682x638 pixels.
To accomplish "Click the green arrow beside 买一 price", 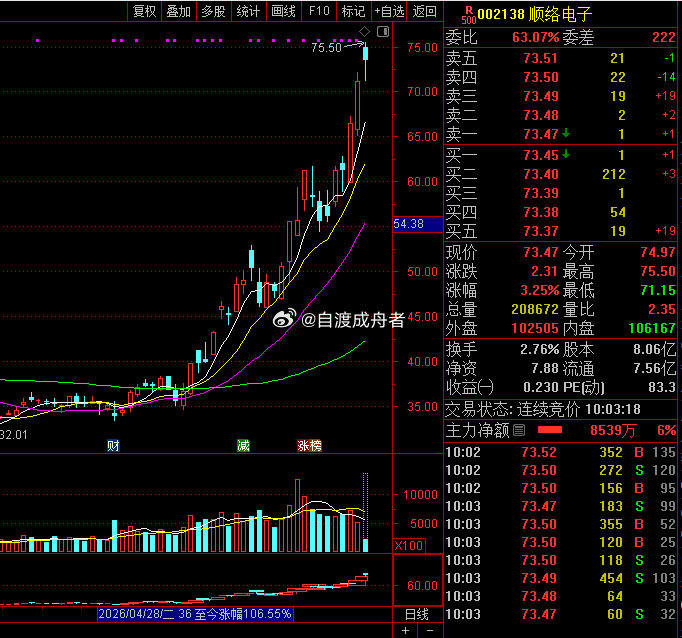I will click(566, 154).
